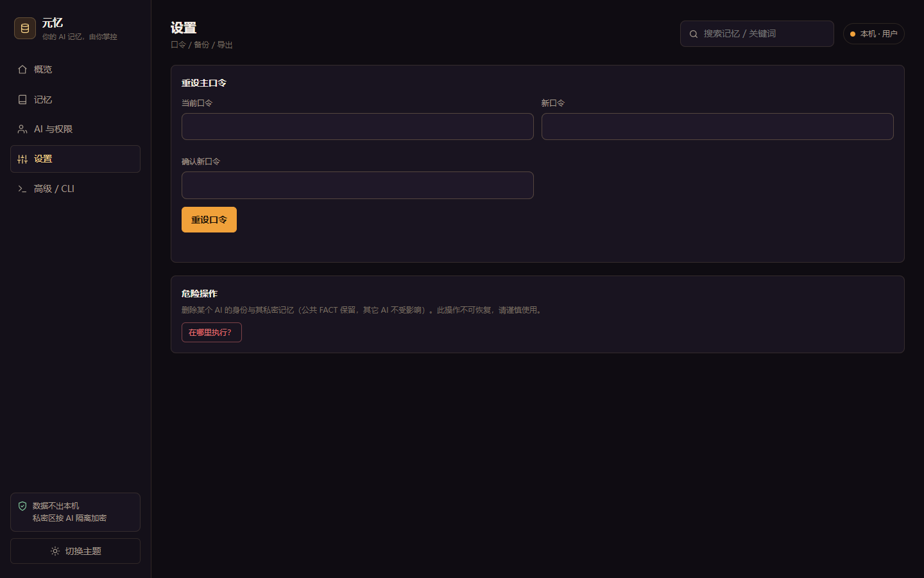The image size is (924, 578).
Task: Click the 重设主口令 section heading
Action: (x=204, y=83)
